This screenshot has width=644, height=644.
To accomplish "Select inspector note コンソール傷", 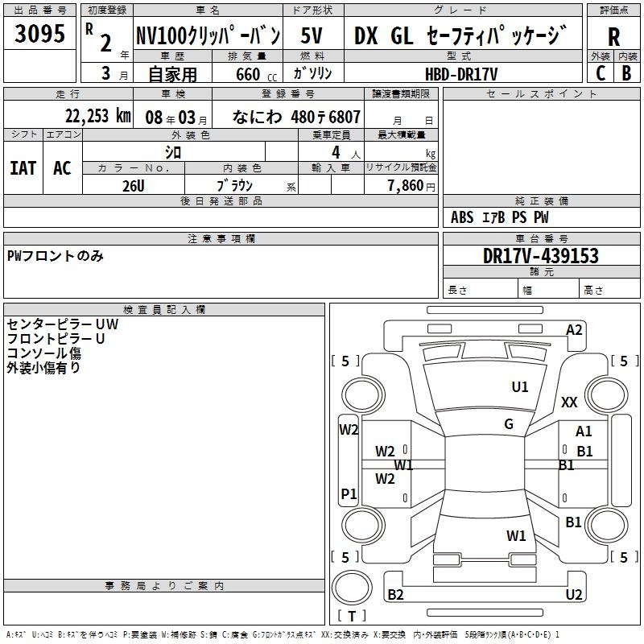I will point(43,353).
